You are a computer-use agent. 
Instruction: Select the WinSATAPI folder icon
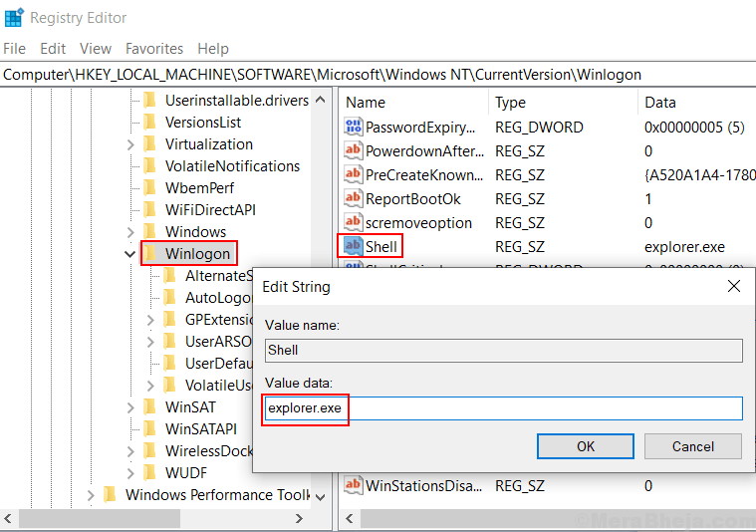[x=150, y=428]
